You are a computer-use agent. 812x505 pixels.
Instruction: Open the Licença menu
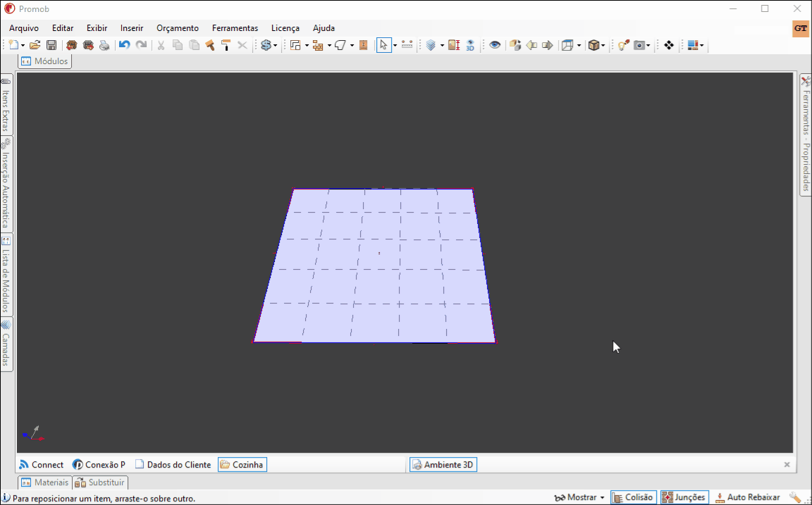coord(285,28)
